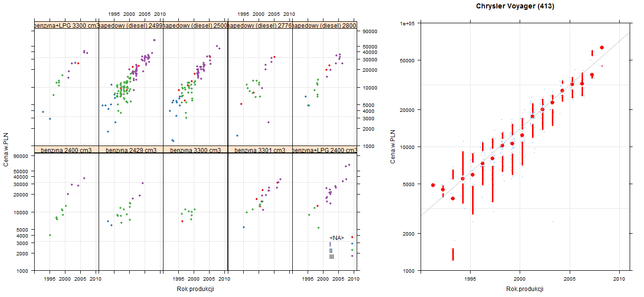The image size is (644, 297).
Task: Select the "napedowy (diesel) 2800" panel header
Action: click(324, 25)
